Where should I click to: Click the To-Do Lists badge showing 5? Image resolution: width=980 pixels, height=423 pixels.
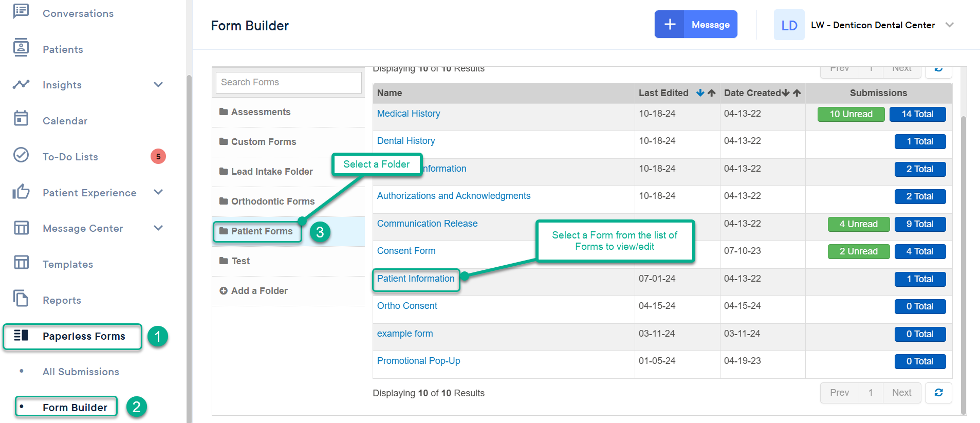pos(158,156)
